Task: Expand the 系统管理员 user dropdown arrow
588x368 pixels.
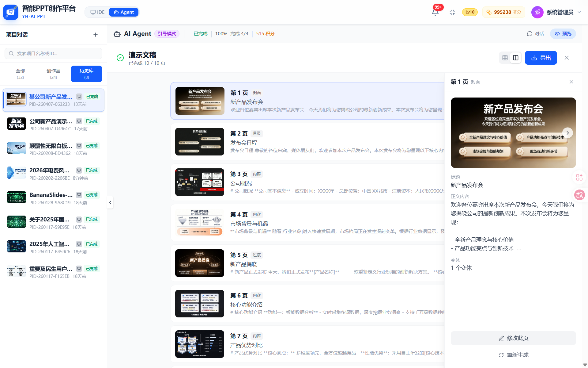Action: [x=579, y=12]
